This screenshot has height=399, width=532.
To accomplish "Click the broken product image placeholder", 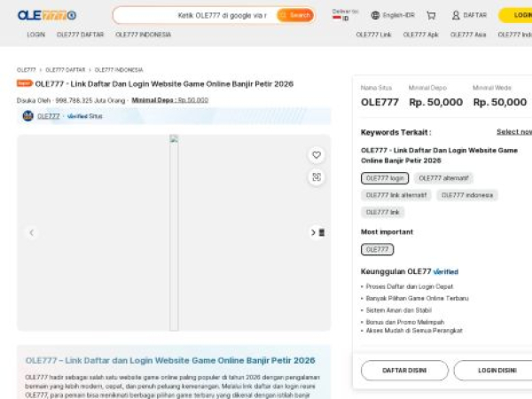I will tap(174, 232).
